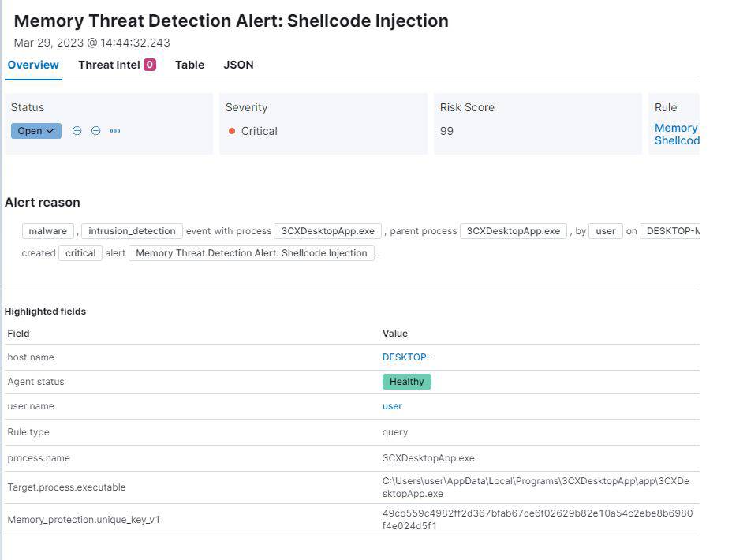The height and width of the screenshot is (560, 732).
Task: Click the Healthy agent status badge
Action: [406, 382]
